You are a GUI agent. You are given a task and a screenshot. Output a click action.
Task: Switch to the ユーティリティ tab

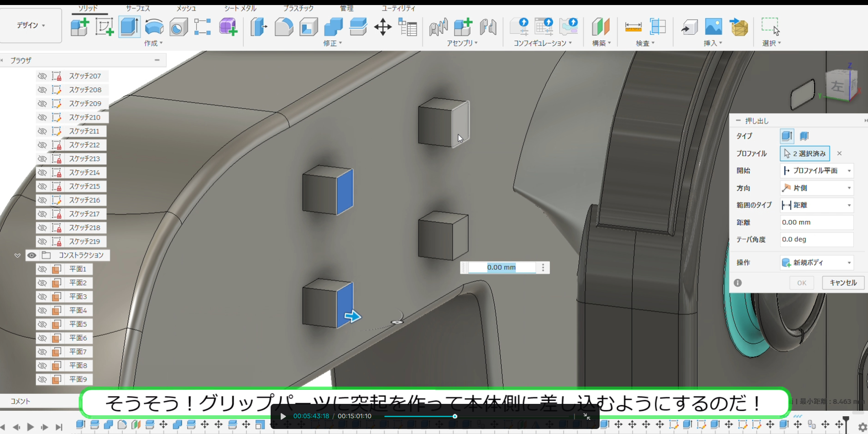pyautogui.click(x=398, y=8)
